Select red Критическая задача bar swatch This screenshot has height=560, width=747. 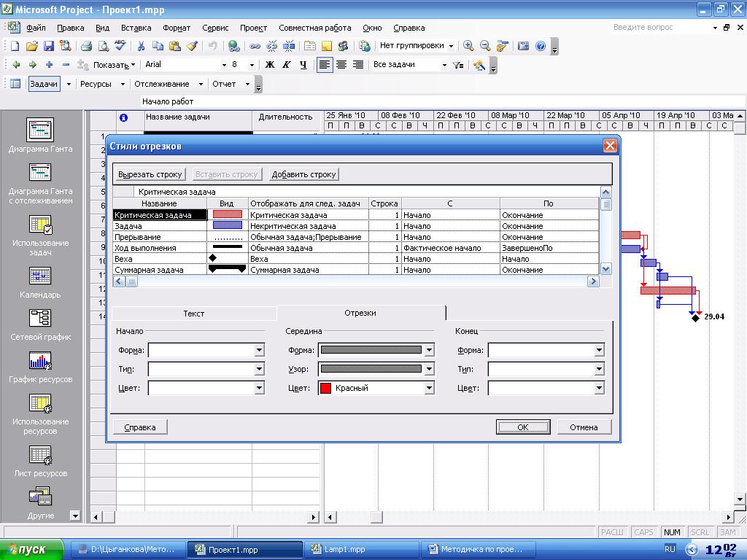(x=228, y=215)
